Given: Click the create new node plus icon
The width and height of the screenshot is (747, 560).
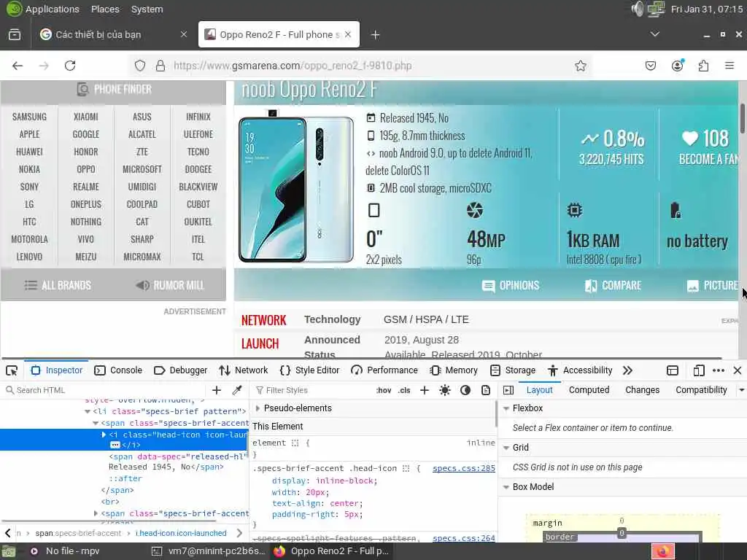Looking at the screenshot, I should (x=217, y=391).
